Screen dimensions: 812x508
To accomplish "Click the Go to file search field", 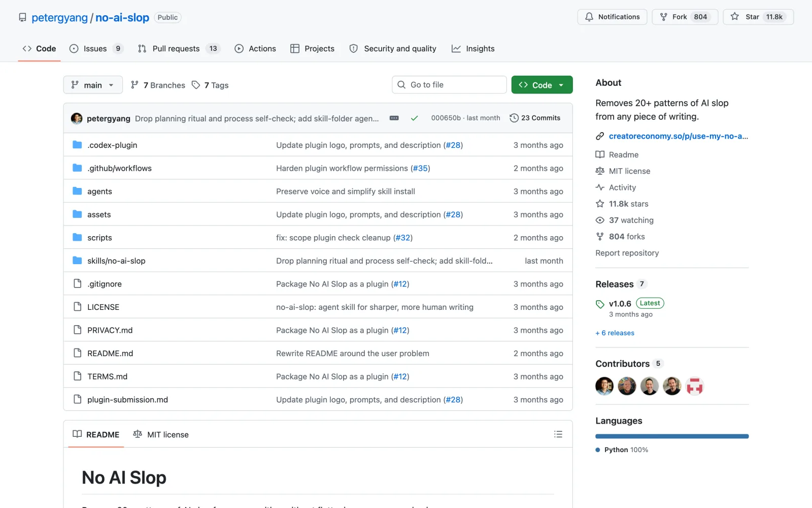I will click(x=449, y=85).
